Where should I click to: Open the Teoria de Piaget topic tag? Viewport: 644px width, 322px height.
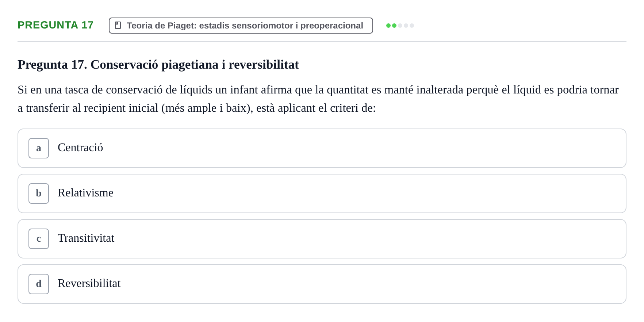tap(241, 26)
